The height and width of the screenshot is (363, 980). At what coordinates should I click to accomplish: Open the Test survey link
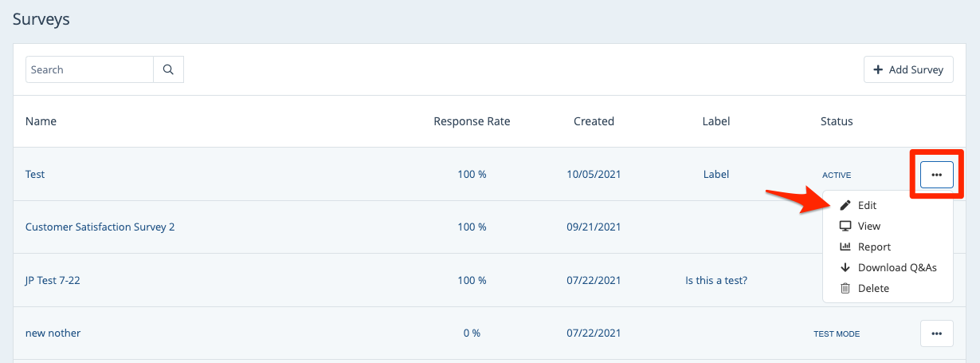click(x=35, y=174)
